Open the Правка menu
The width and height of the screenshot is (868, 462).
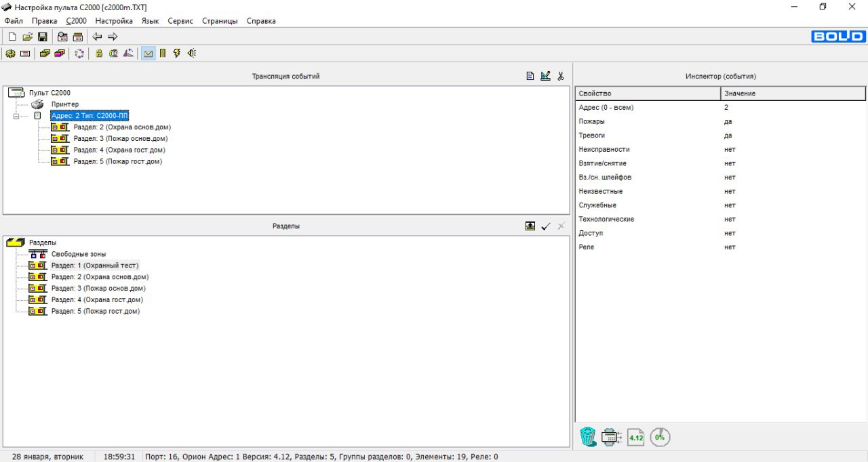click(x=45, y=21)
